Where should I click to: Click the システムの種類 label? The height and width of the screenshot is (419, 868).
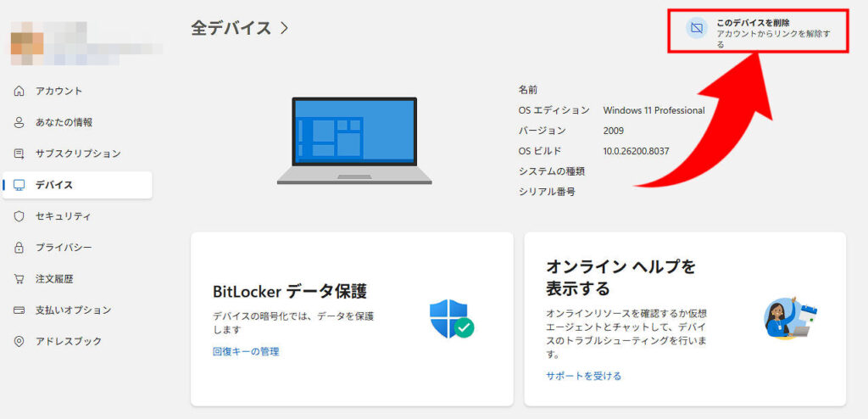pos(551,171)
